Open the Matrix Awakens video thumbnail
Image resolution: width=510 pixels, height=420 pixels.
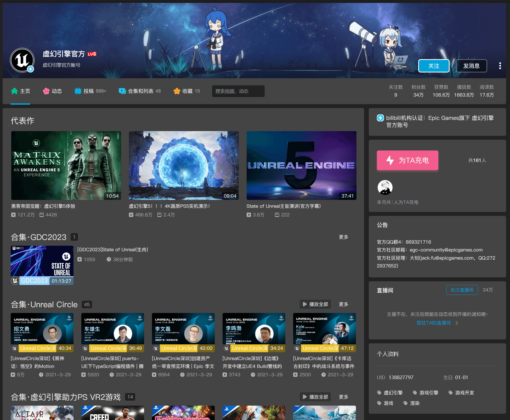click(x=66, y=165)
